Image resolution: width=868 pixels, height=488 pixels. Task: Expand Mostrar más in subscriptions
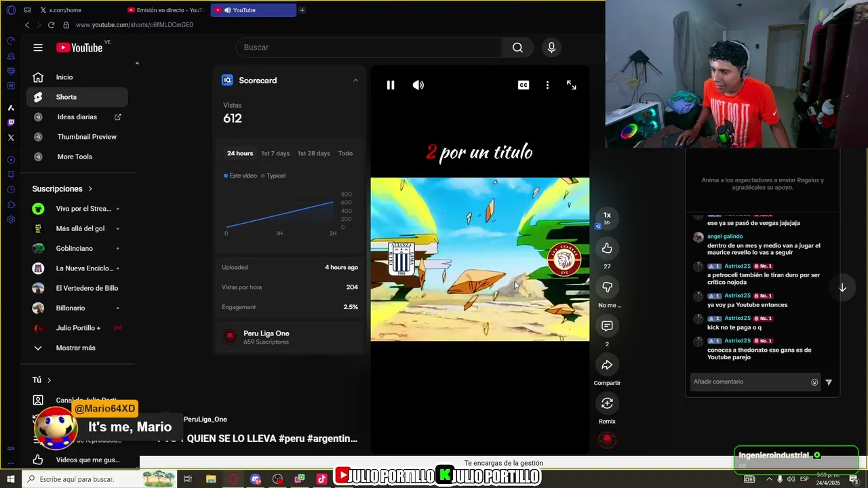click(77, 348)
